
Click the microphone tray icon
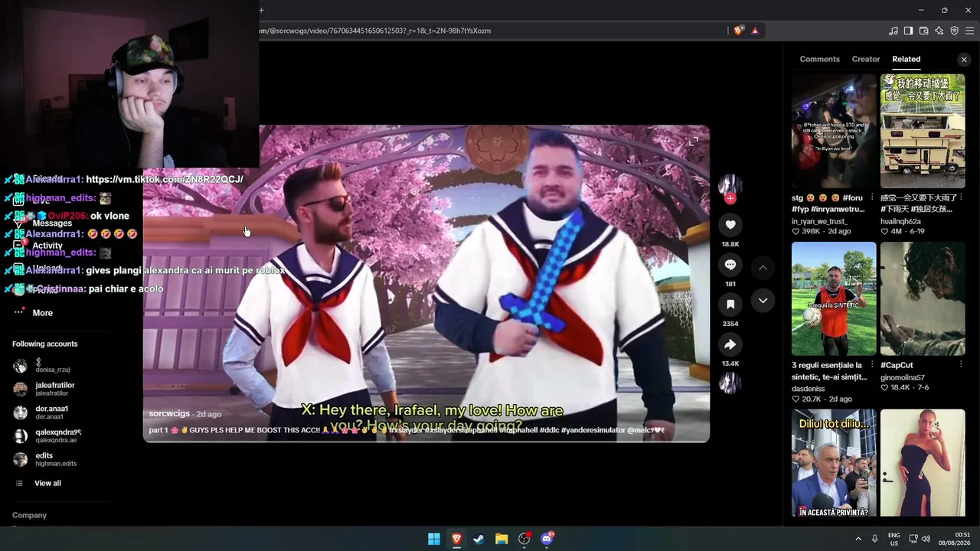click(874, 539)
